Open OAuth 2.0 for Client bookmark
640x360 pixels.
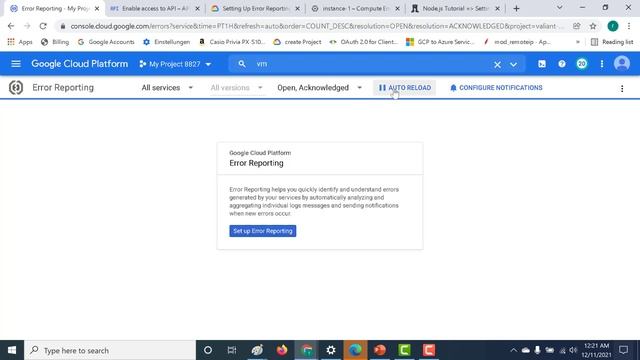364,42
